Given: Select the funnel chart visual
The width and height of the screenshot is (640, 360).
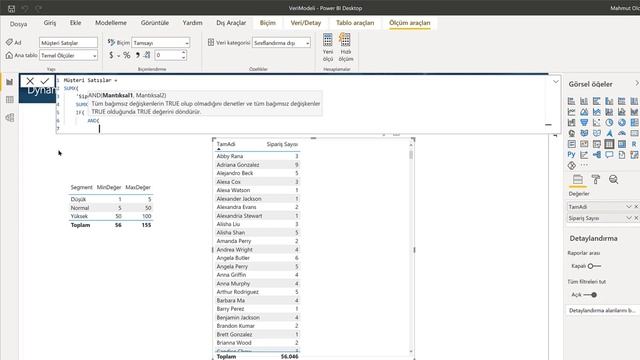Looking at the screenshot, I should (x=584, y=122).
